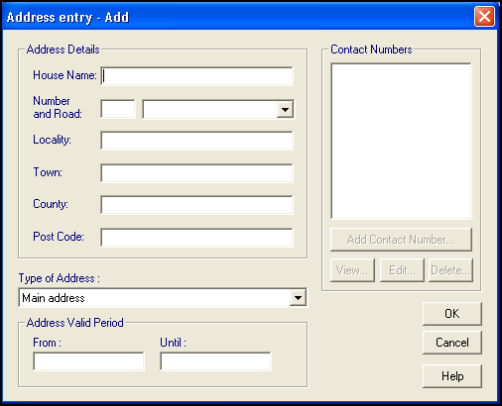This screenshot has width=502, height=406.
Task: Cancel the address entry
Action: click(x=452, y=343)
